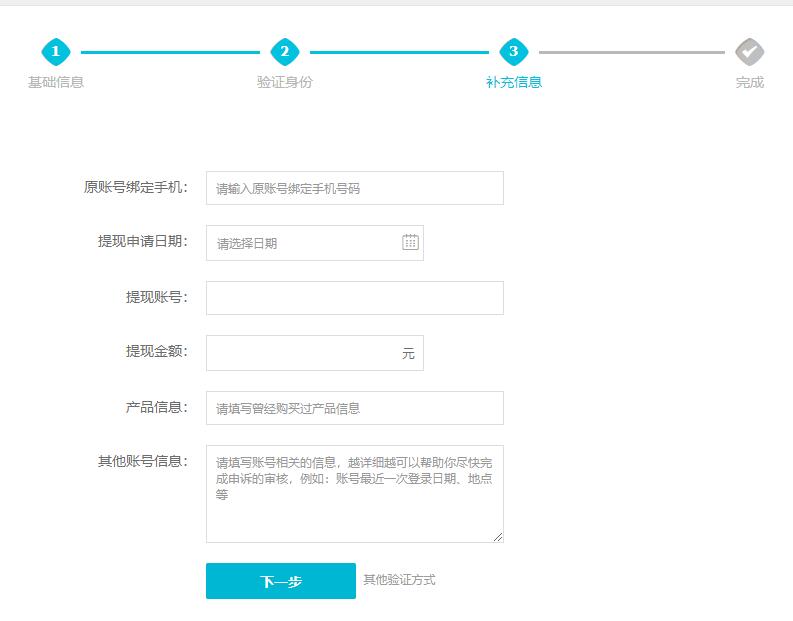
Task: Focus the 提现金额 amount field
Action: click(x=300, y=353)
